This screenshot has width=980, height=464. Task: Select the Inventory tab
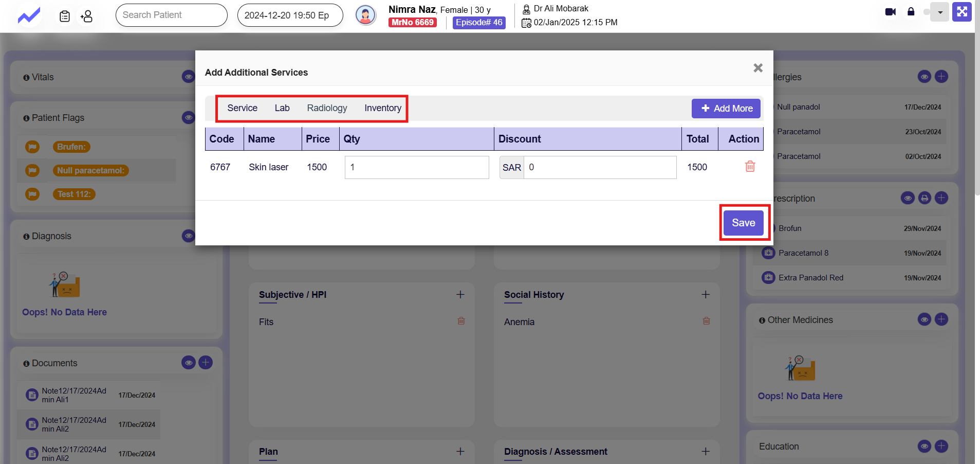tap(382, 108)
